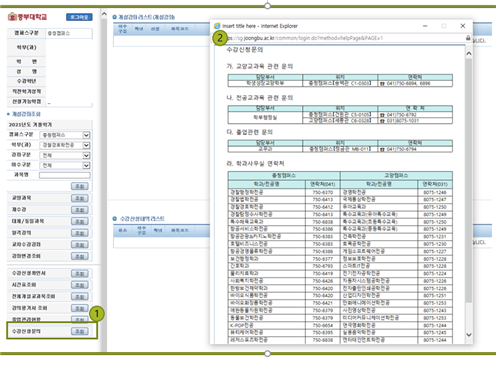Click phone number 8075-1245 in the table
Screen dimensions: 498x366
tap(435, 333)
